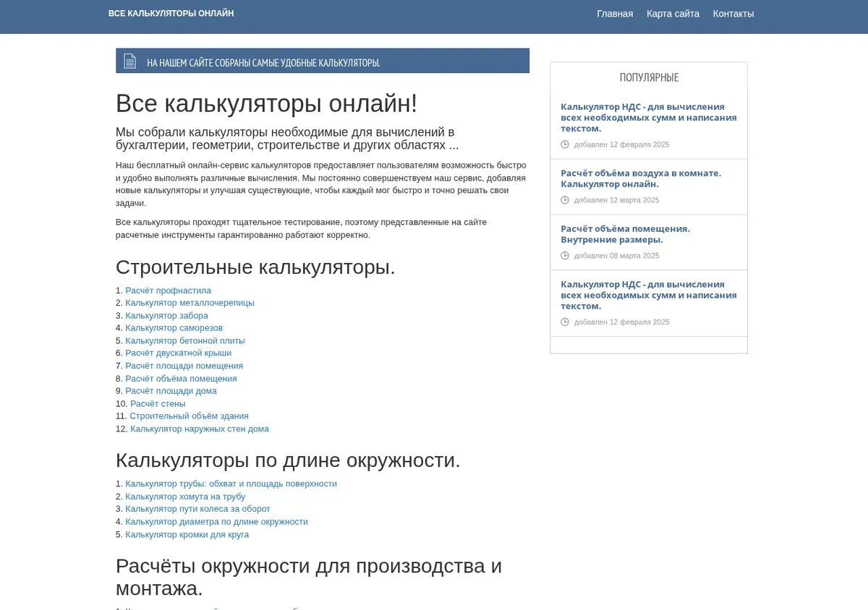Viewport: 868px width, 610px height.
Task: Open the Калькулятор хомута на трубу link
Action: (x=185, y=497)
